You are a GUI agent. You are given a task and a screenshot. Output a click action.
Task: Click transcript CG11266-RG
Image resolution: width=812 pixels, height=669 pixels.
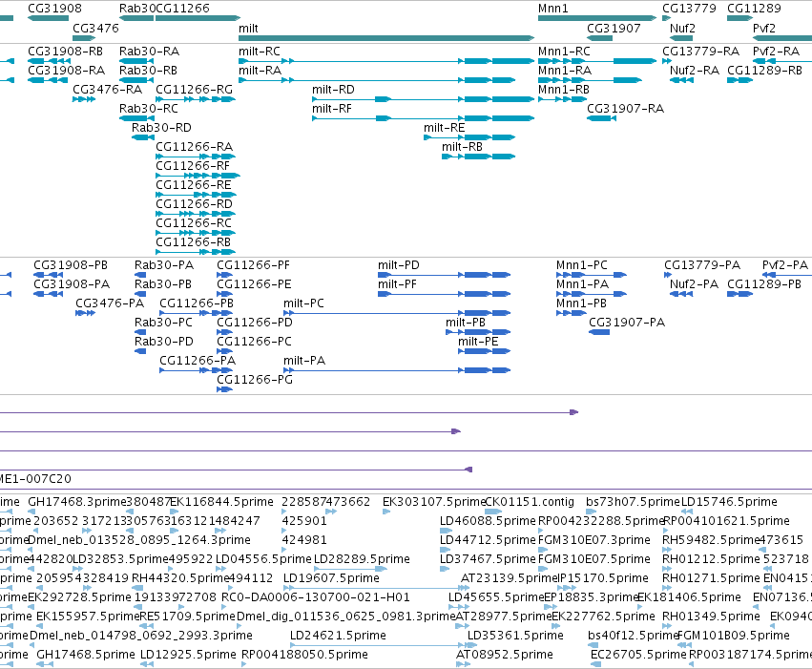pos(196,99)
